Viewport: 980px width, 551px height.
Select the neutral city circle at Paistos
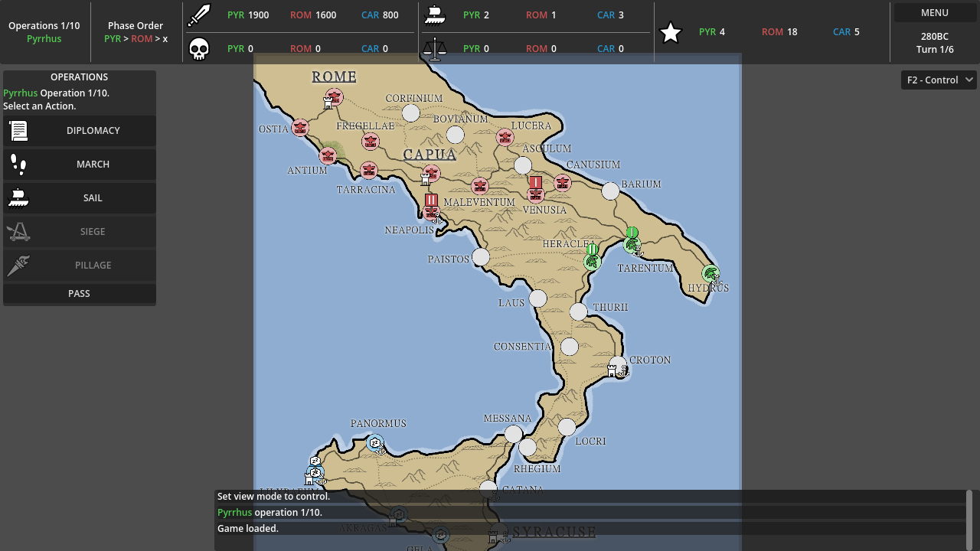(x=481, y=257)
